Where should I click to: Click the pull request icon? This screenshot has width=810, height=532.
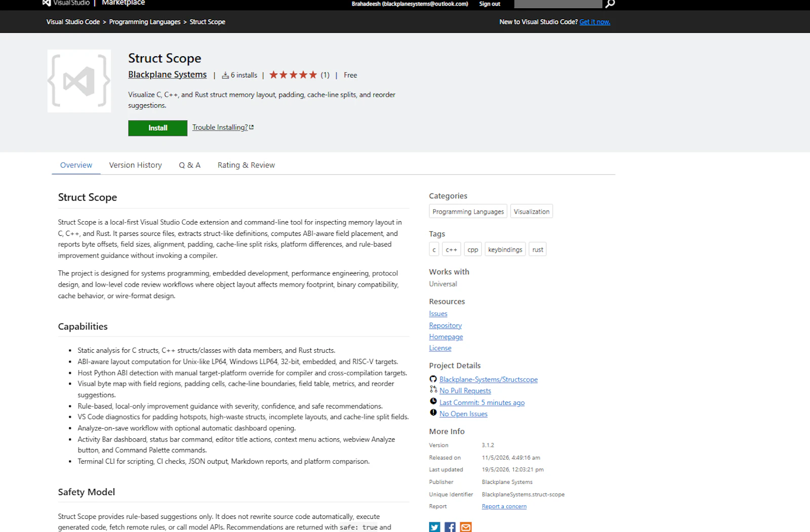pos(433,390)
